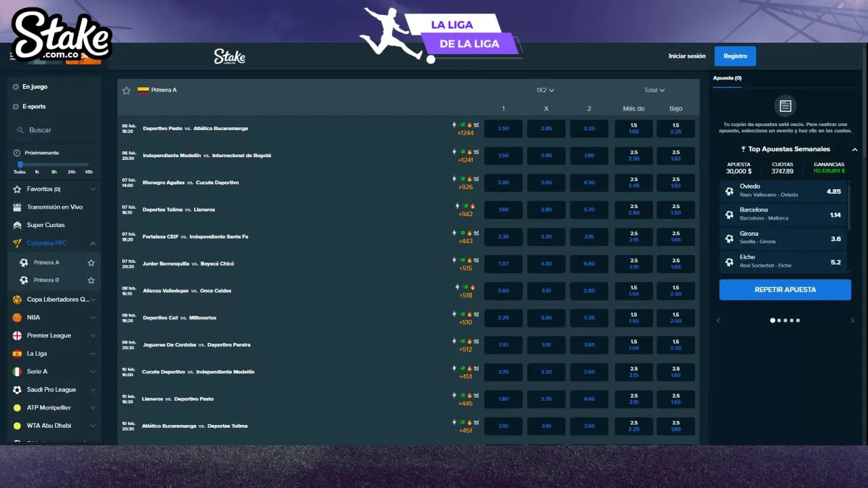The image size is (868, 488).
Task: Collapse the Colombia FPC section
Action: (x=93, y=243)
